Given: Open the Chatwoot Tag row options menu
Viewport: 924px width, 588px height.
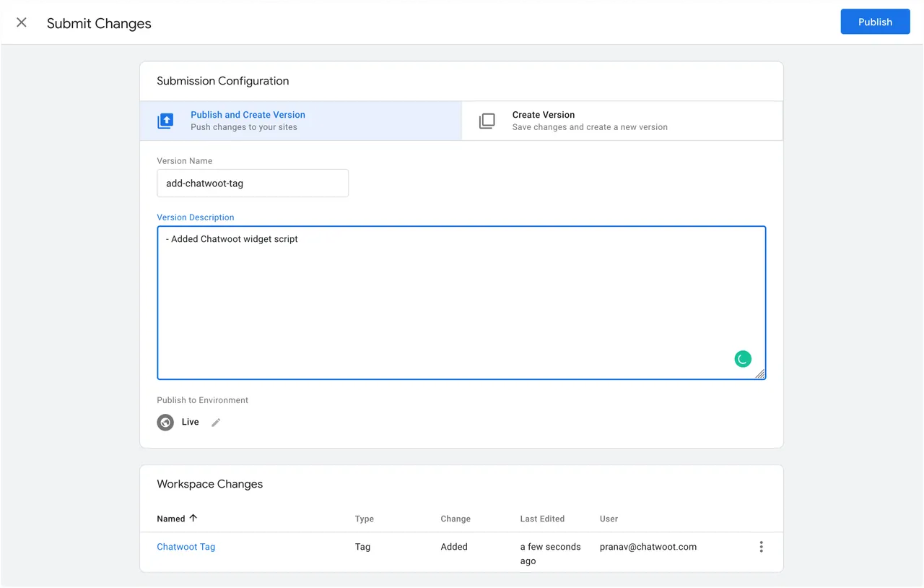Looking at the screenshot, I should pyautogui.click(x=761, y=547).
